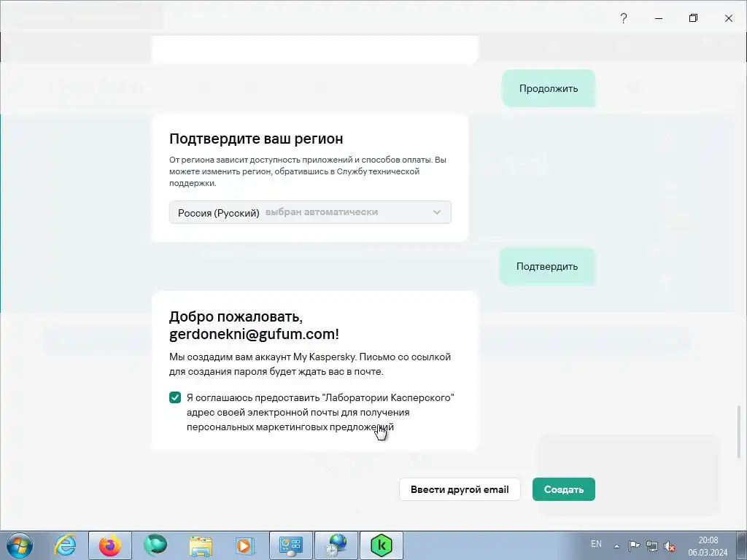The height and width of the screenshot is (560, 747).
Task: Open the help question mark icon
Action: (x=624, y=18)
